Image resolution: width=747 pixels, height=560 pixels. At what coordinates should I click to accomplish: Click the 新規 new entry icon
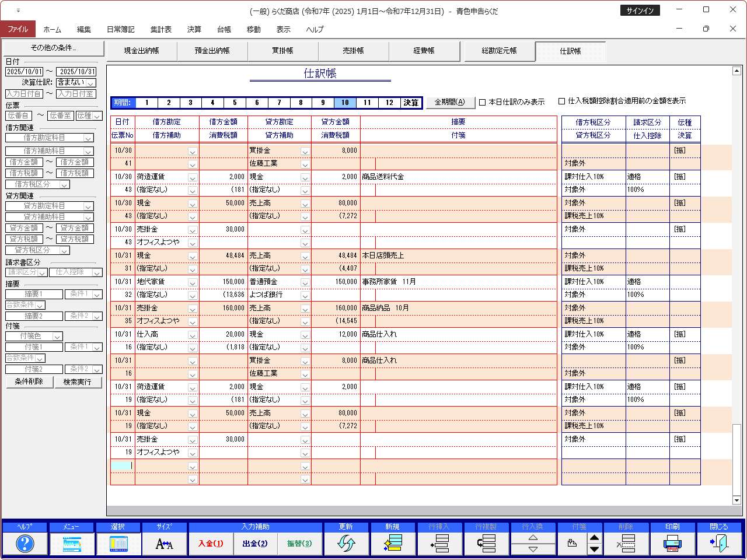click(x=393, y=544)
